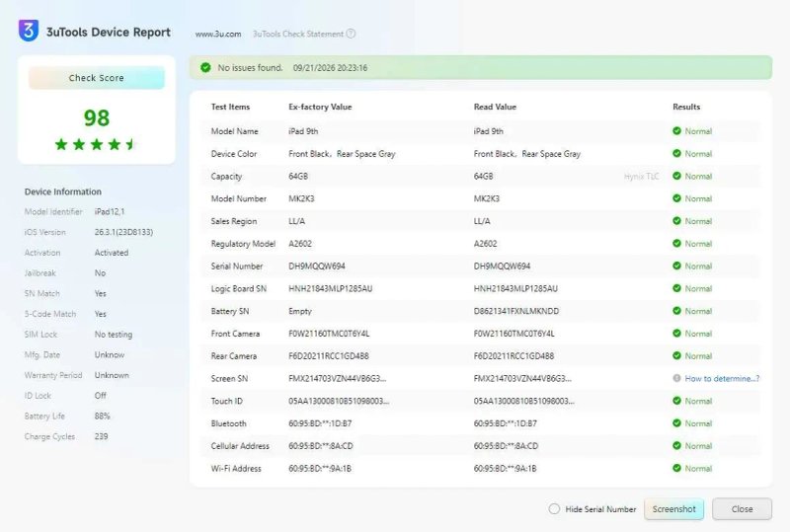Click the Model Identifier value iPad12,1

(110, 211)
